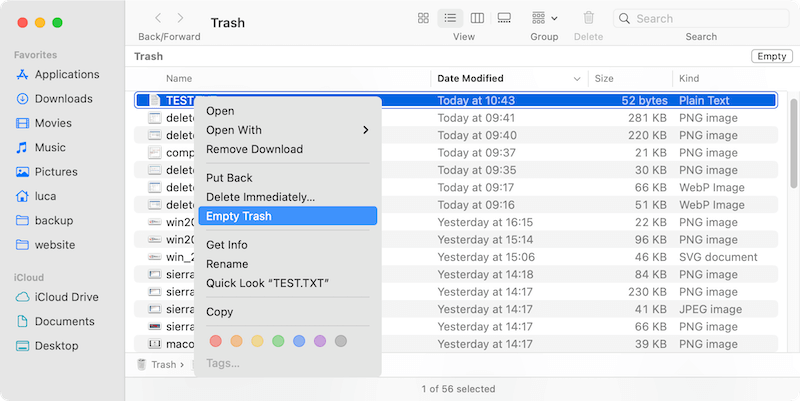Choose Empty Trash from context menu
The height and width of the screenshot is (401, 800).
(288, 216)
